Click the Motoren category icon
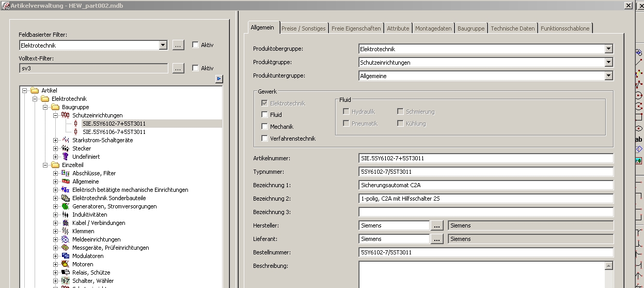Viewport: 644px width, 288px height. [66, 264]
